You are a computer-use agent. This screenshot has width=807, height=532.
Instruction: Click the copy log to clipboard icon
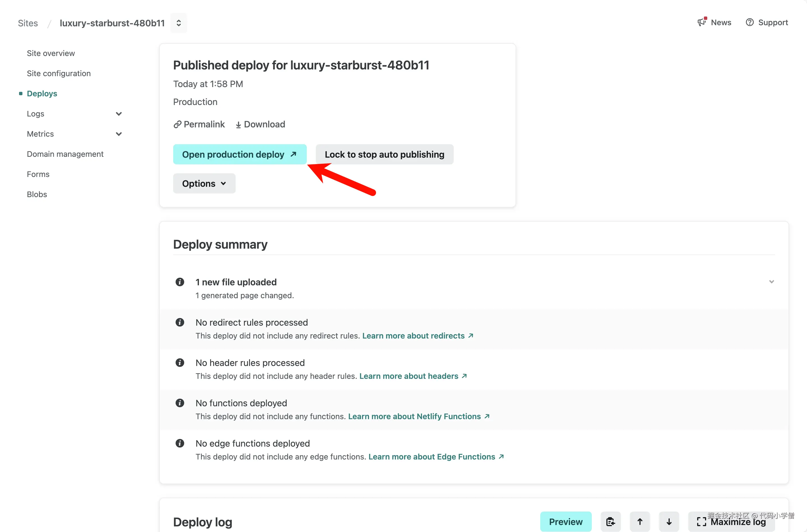pos(610,521)
